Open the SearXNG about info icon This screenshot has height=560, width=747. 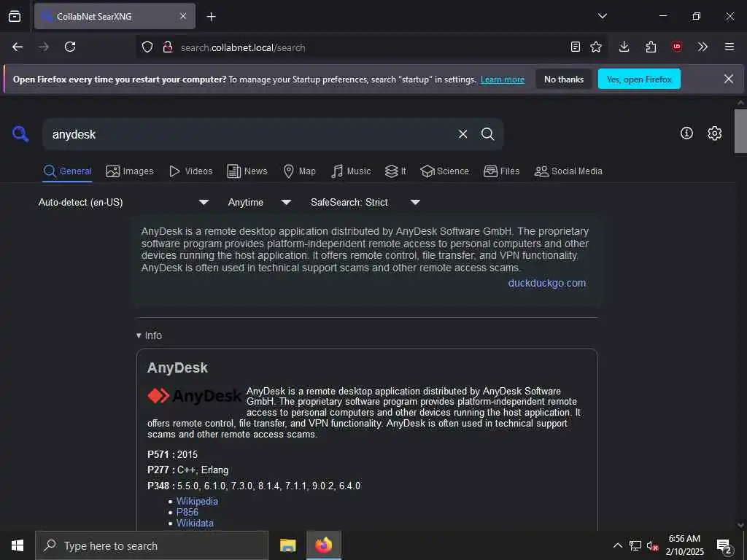click(x=686, y=133)
